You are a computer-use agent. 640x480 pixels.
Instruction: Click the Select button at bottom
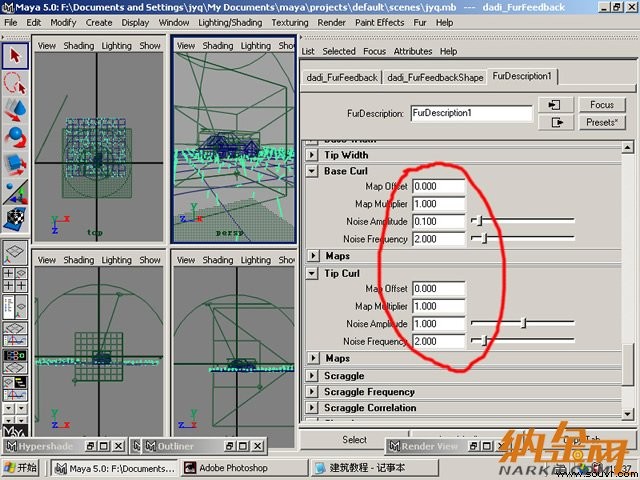click(x=354, y=440)
